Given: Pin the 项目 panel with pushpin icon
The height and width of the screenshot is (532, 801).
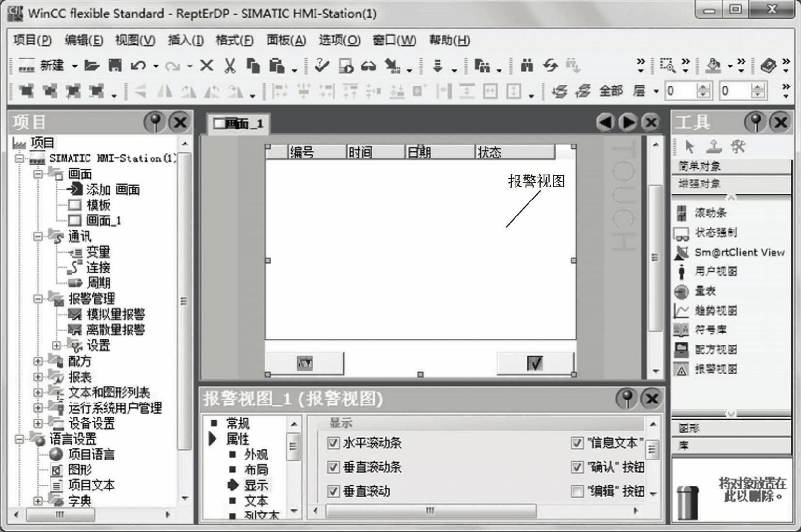Looking at the screenshot, I should pos(155,122).
